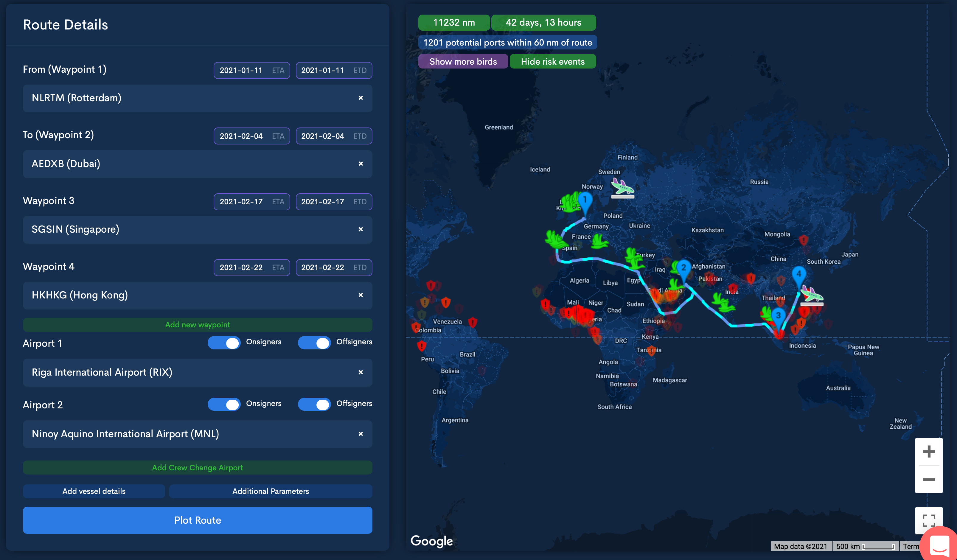Screen dimensions: 957x560
Task: Click map waypoint marker number 1
Action: point(585,201)
